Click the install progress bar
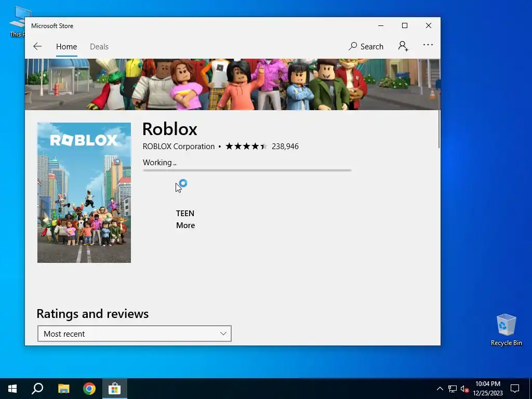This screenshot has height=399, width=532. tap(247, 170)
